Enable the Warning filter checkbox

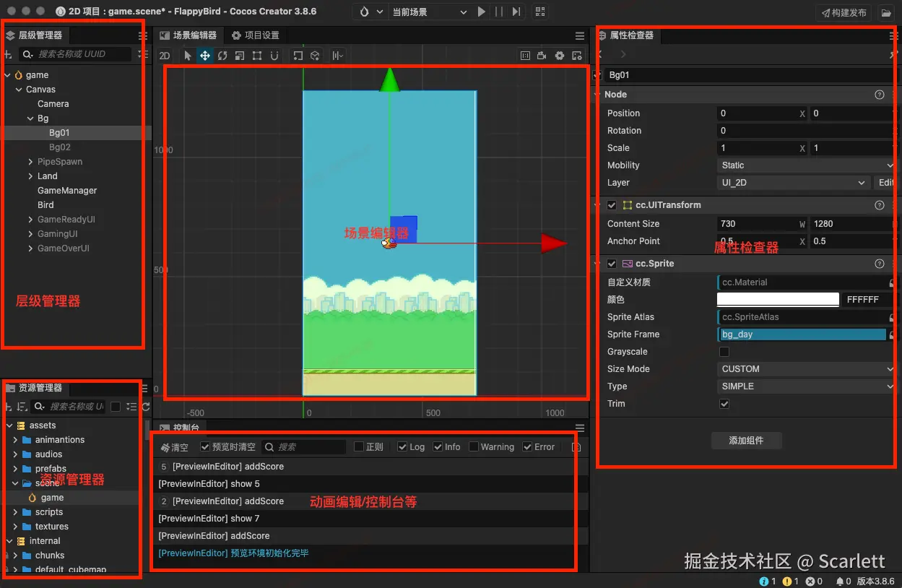[x=474, y=447]
